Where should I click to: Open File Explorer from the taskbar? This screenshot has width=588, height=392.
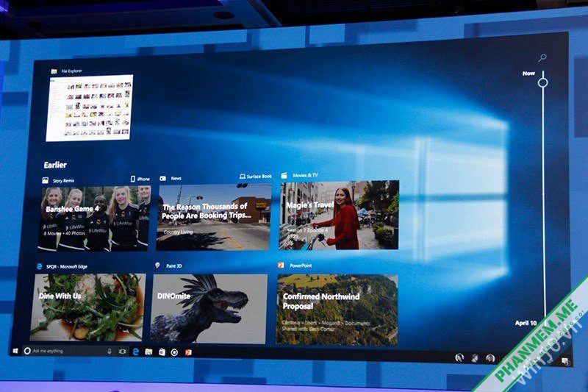coord(149,352)
